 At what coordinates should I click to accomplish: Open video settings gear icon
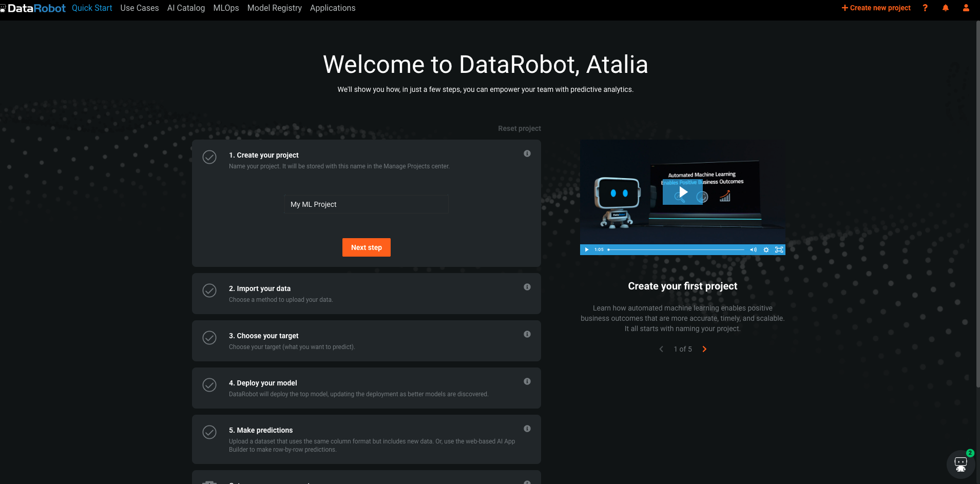tap(766, 249)
